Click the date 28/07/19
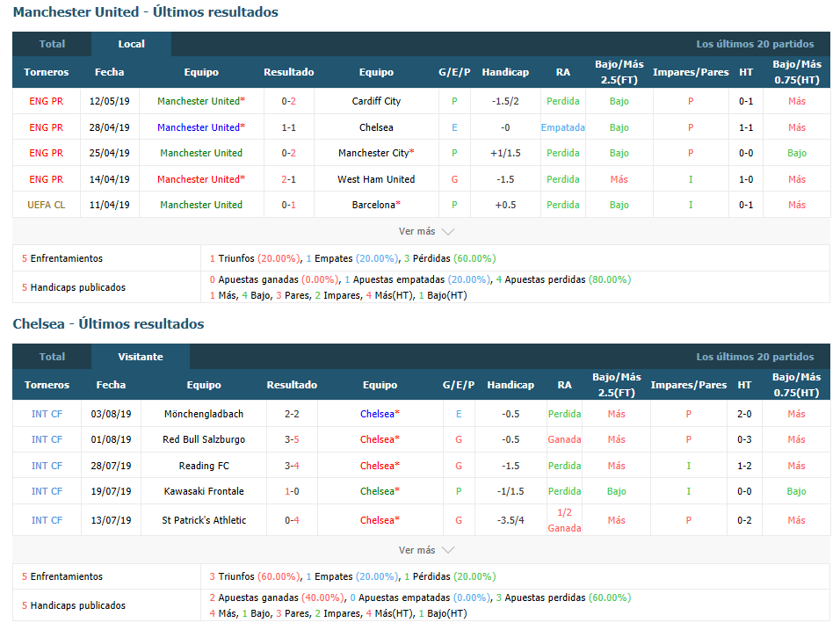Viewport: 840px width, 630px height. pos(111,466)
